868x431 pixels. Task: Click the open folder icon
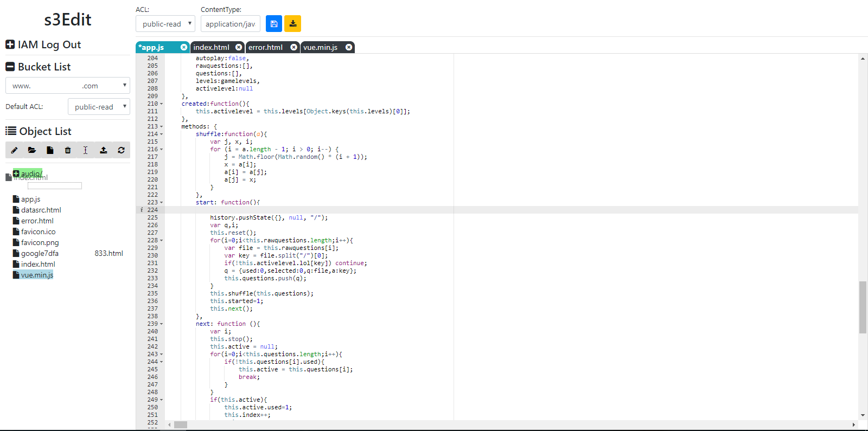click(32, 150)
